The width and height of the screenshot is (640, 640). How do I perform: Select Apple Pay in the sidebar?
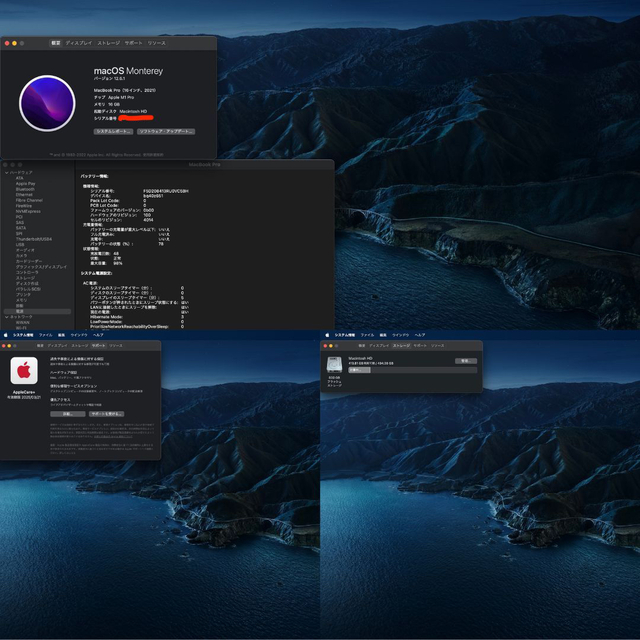point(25,184)
